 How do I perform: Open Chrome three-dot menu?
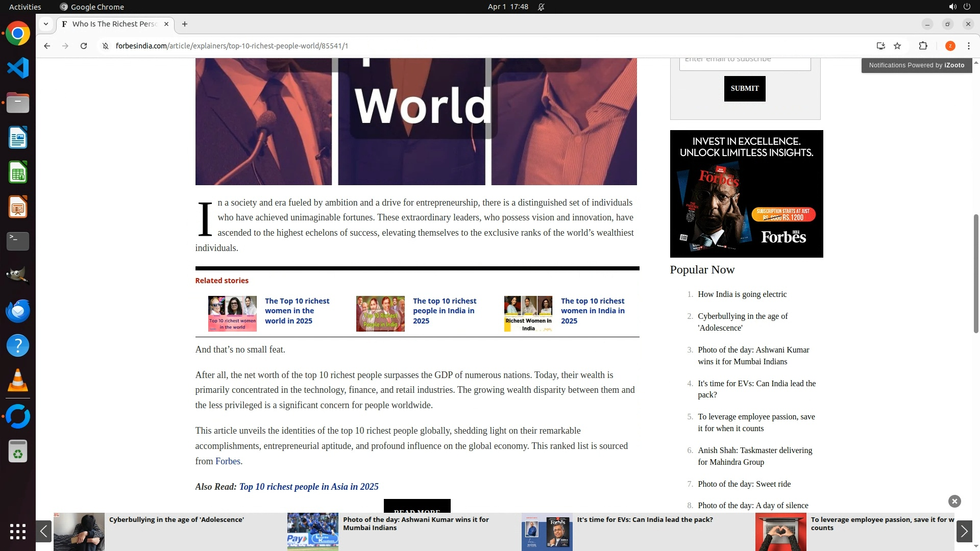coord(968,46)
